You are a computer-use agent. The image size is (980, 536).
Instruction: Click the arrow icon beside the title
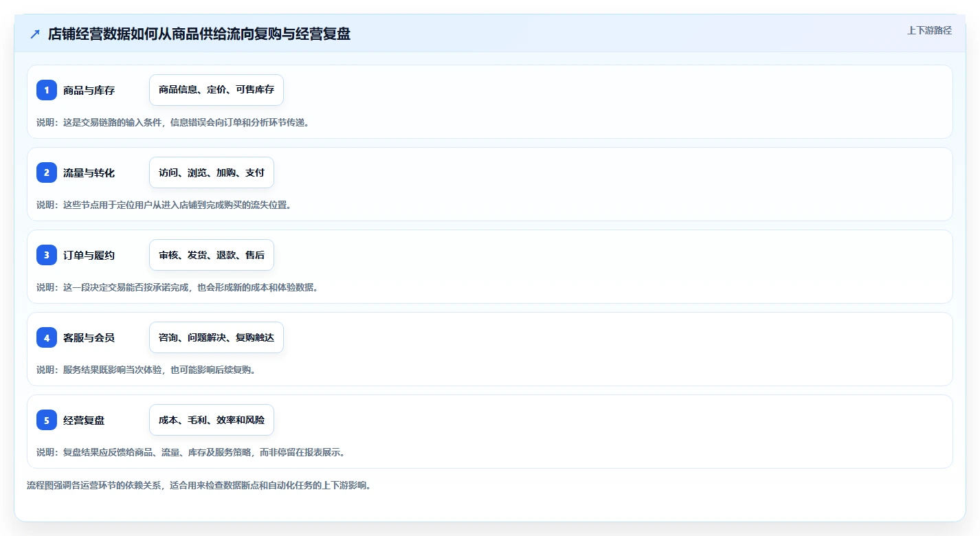pyautogui.click(x=35, y=34)
